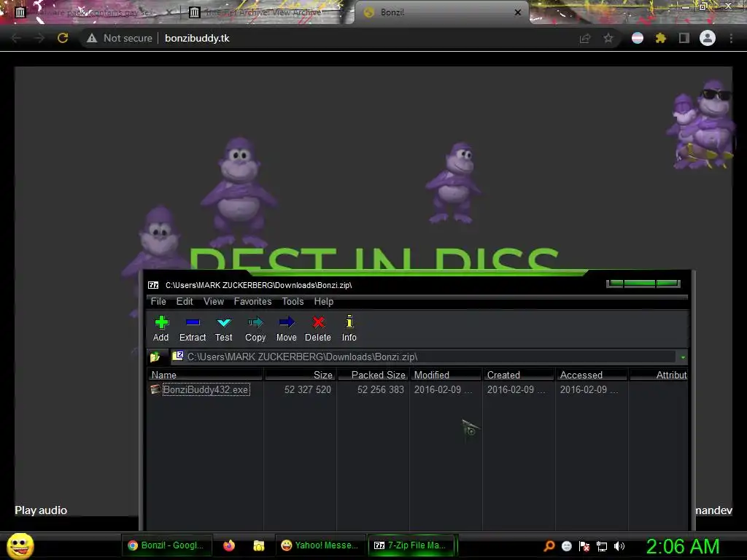Open the smiley Start button on taskbar

[20, 545]
